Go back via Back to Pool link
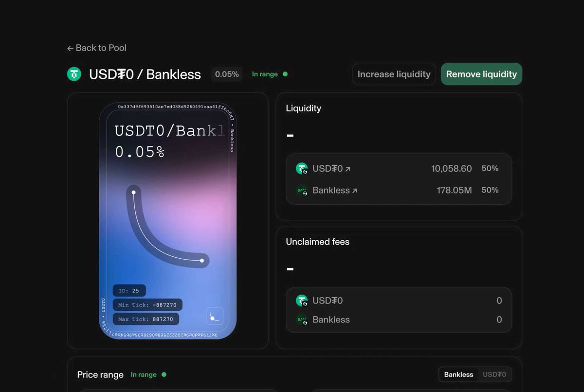 pyautogui.click(x=97, y=48)
